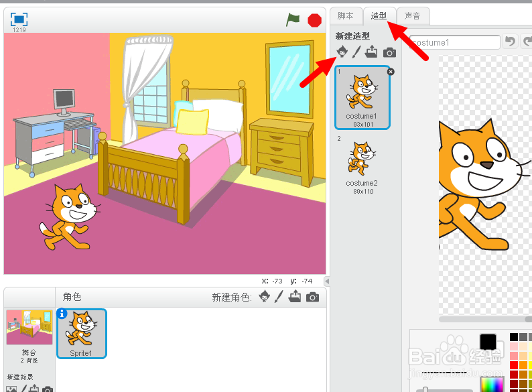Click the 角色 sprites header

tap(72, 297)
